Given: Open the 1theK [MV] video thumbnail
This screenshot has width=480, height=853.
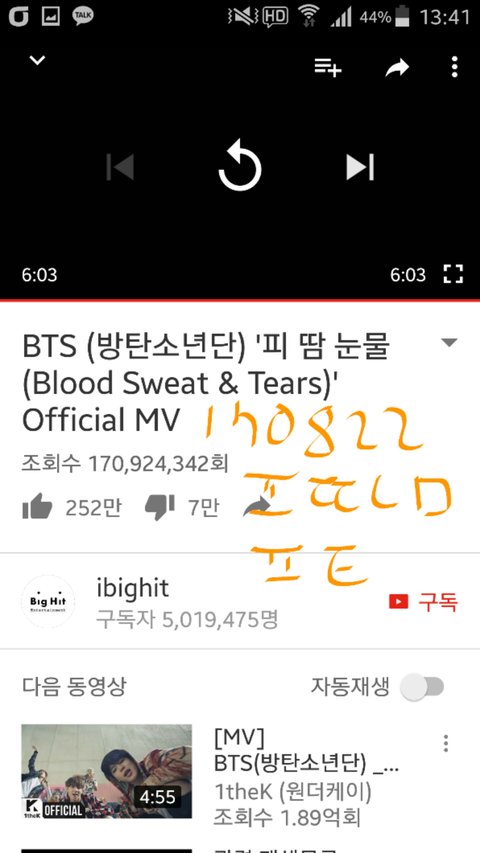Looking at the screenshot, I should [107, 771].
